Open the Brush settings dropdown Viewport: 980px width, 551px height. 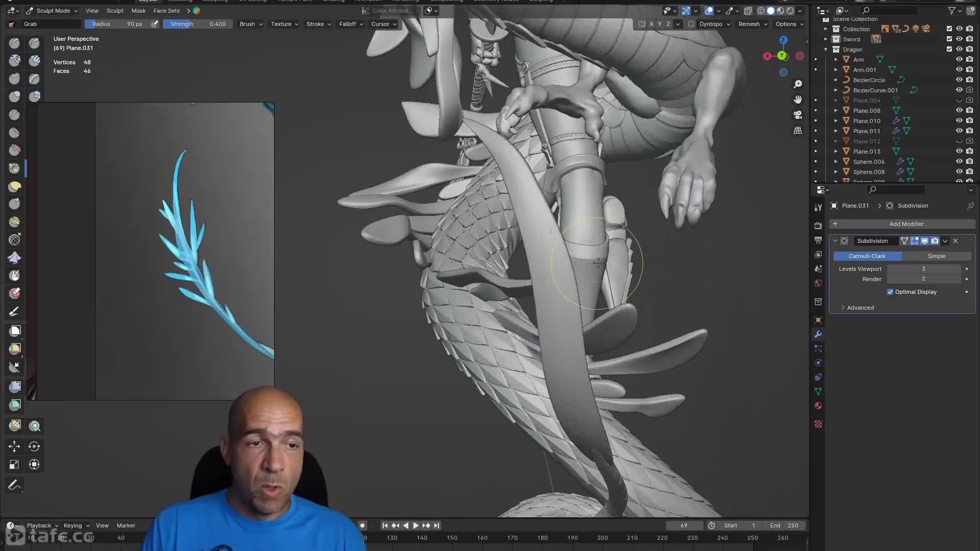coord(251,24)
